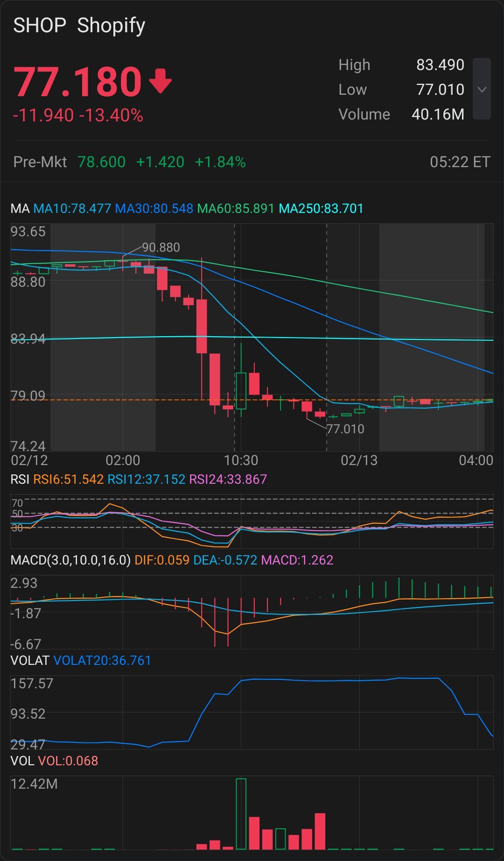Viewport: 504px width, 861px height.
Task: Tap the MA30:80.548 legend
Action: pos(154,208)
